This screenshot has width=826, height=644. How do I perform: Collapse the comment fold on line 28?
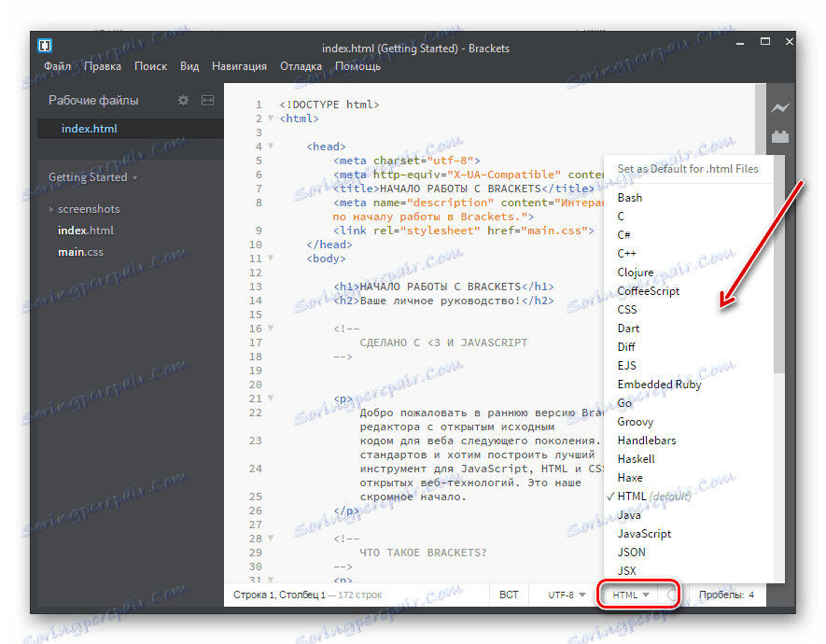[x=271, y=539]
